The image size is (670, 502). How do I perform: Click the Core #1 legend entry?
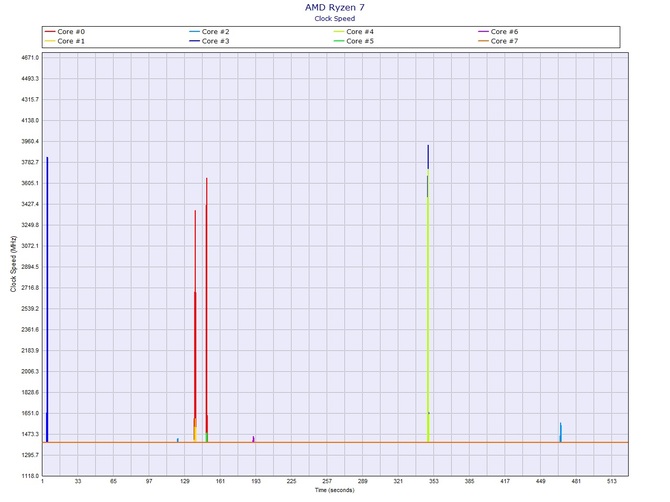click(x=65, y=41)
